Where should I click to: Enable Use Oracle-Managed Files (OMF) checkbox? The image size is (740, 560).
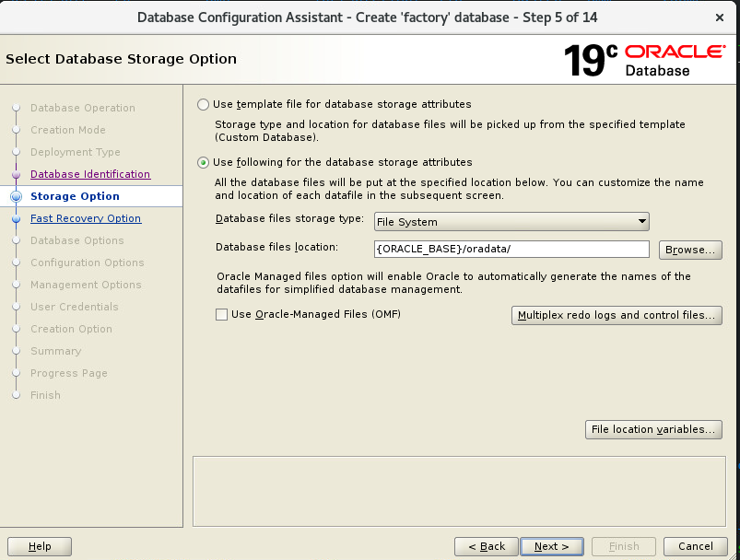point(221,315)
